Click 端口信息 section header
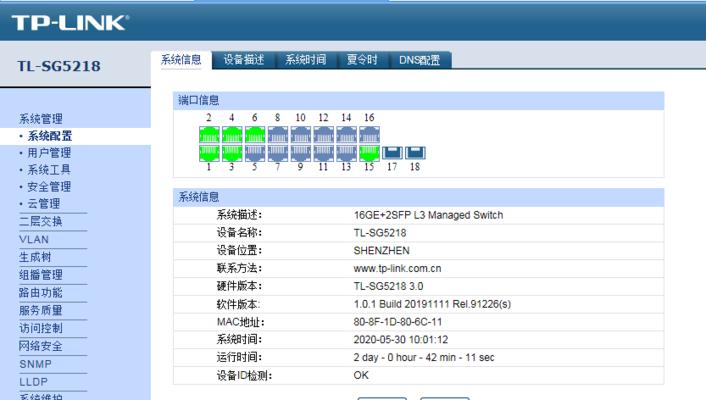Image resolution: width=706 pixels, height=400 pixels. click(418, 100)
